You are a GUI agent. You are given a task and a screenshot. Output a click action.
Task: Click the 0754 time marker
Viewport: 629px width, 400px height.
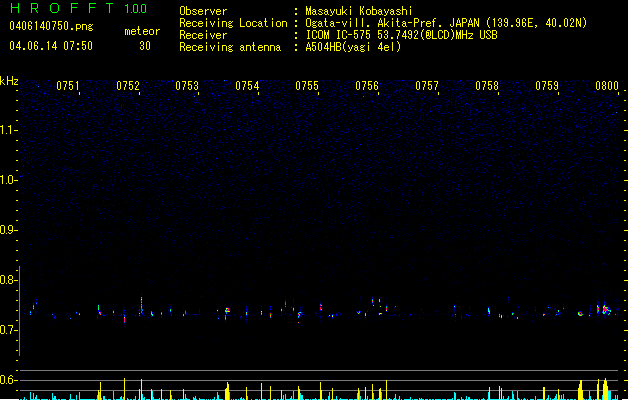tap(247, 86)
